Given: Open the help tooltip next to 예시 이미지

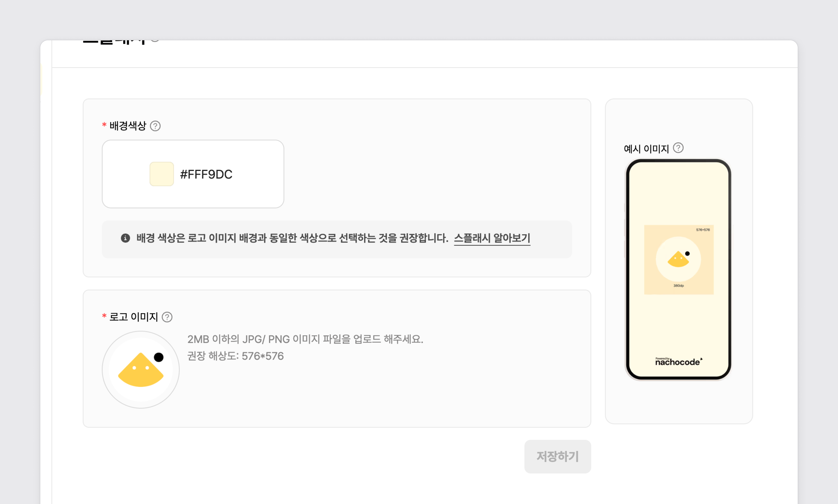Looking at the screenshot, I should (x=678, y=148).
